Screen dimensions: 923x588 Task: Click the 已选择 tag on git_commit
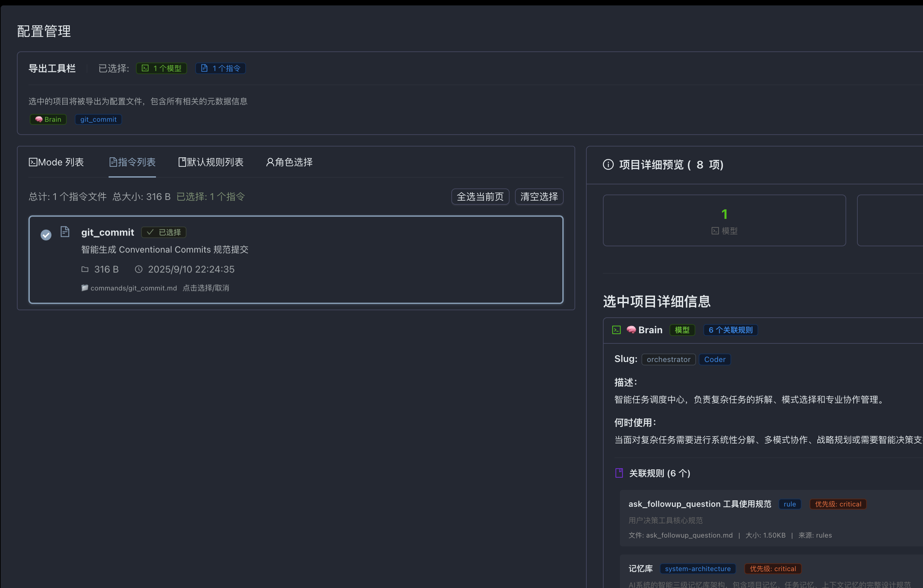coord(164,232)
